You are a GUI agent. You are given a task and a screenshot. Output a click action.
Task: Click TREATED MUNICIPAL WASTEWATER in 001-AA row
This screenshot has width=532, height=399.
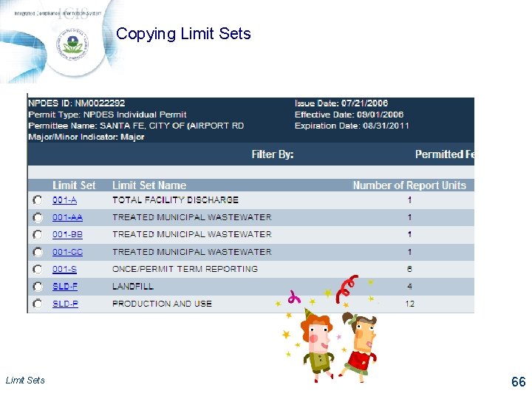tap(192, 217)
